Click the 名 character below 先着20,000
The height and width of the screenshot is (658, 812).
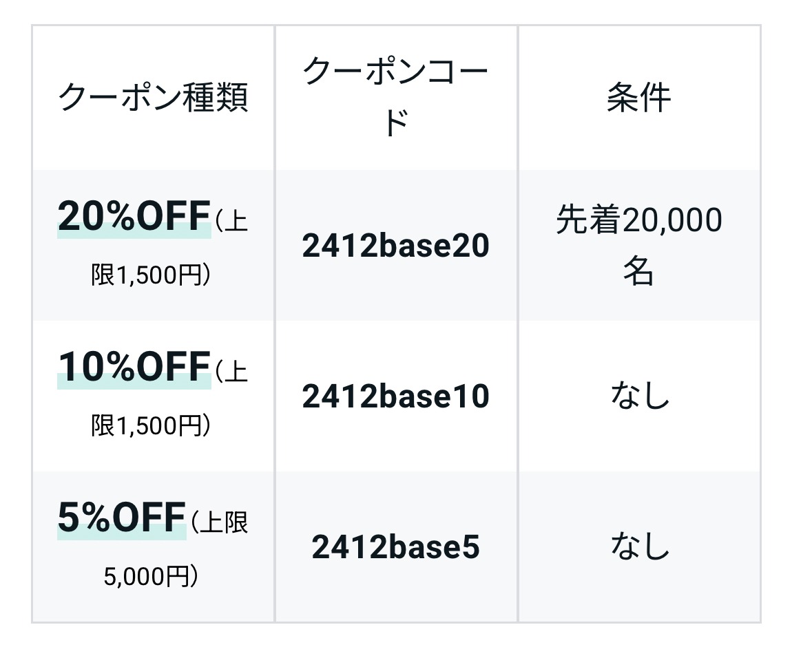[638, 272]
